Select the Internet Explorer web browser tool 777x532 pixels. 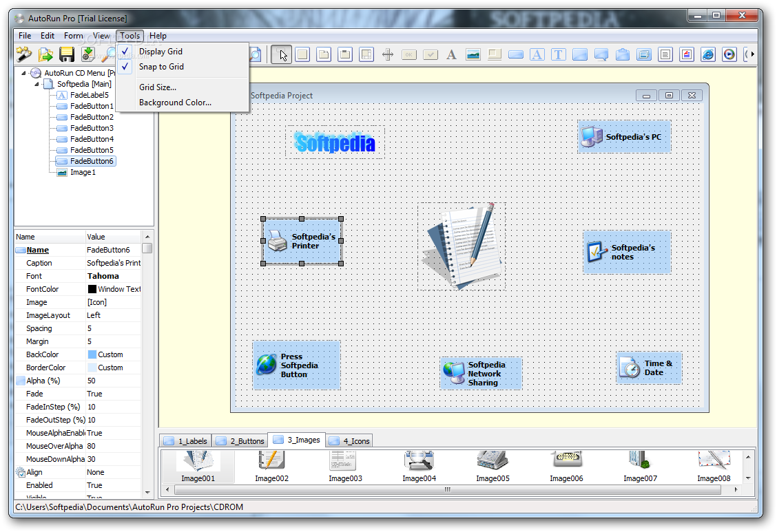click(707, 54)
